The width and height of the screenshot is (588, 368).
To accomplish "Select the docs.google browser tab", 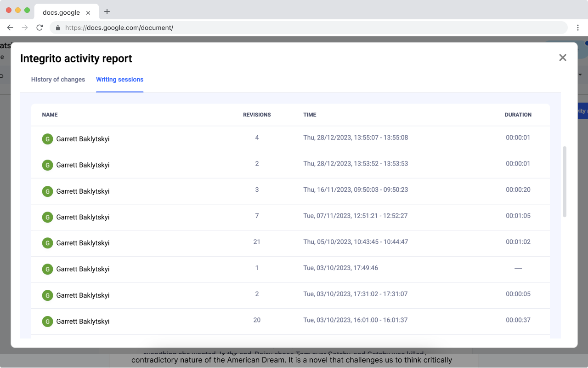I will tap(61, 12).
